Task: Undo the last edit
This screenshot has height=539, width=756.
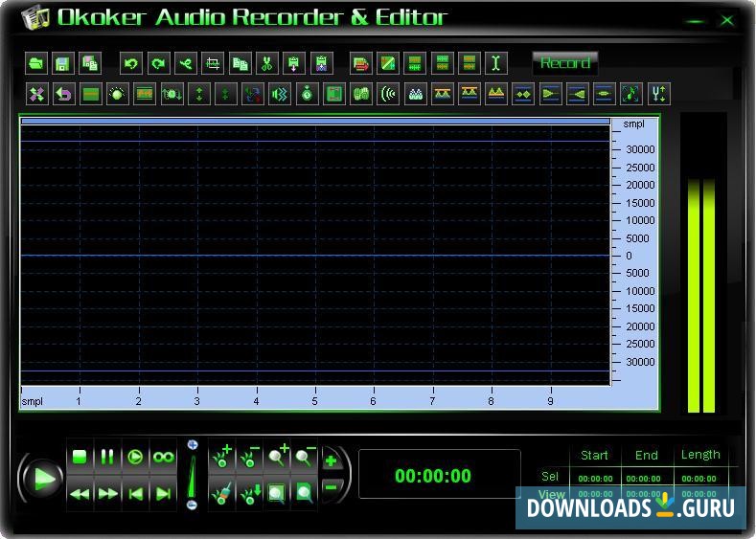Action: click(131, 63)
